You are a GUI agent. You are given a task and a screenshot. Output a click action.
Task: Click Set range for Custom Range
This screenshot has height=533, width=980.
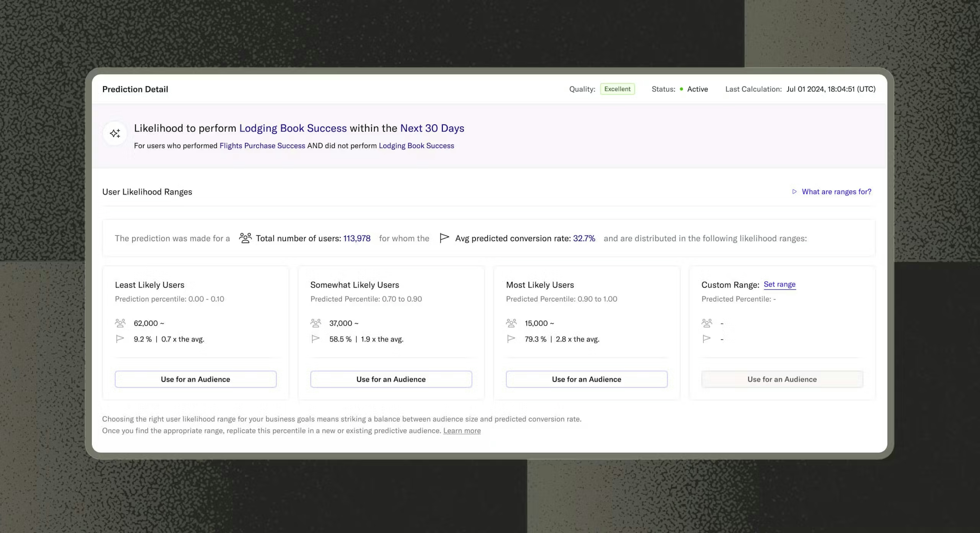click(x=780, y=284)
